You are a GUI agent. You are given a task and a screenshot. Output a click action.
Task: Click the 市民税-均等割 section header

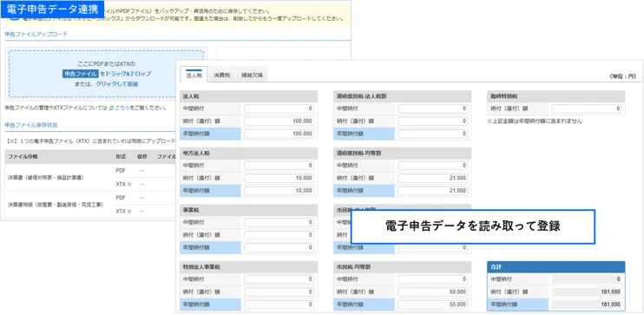pos(403,267)
